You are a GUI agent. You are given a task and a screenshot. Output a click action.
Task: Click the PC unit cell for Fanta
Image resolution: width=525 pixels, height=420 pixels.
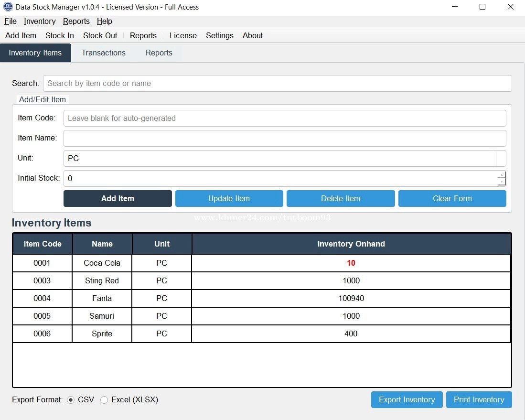point(162,299)
